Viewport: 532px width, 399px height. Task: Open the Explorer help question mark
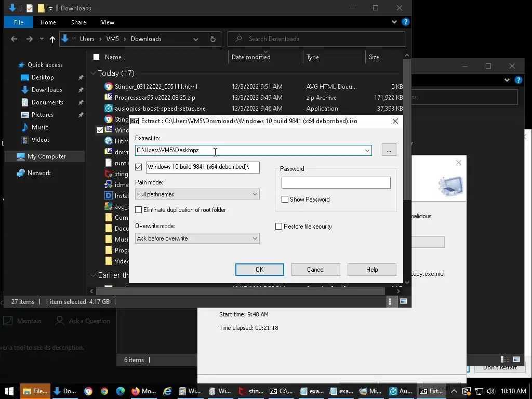405,22
